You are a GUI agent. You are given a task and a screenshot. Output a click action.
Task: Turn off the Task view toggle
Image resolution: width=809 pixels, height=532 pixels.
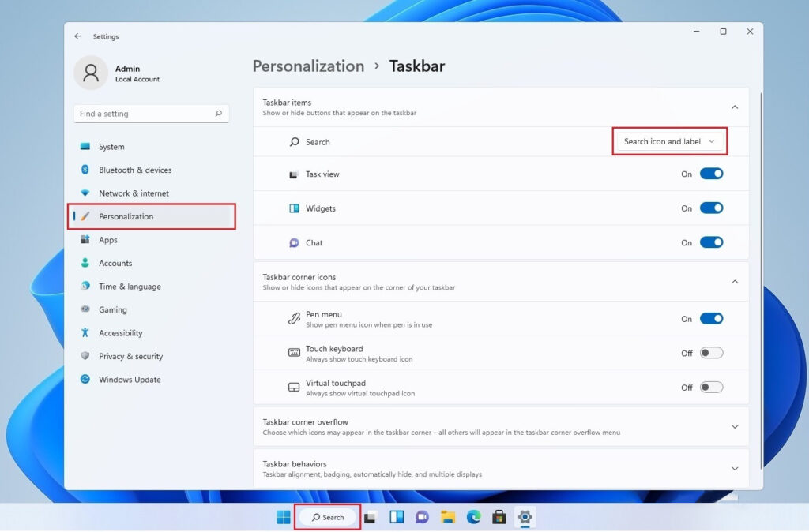pyautogui.click(x=711, y=174)
